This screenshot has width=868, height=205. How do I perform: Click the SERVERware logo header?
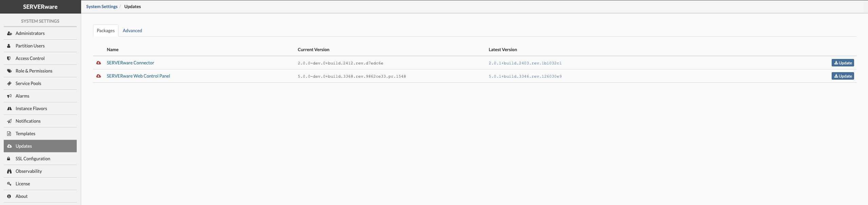click(40, 7)
